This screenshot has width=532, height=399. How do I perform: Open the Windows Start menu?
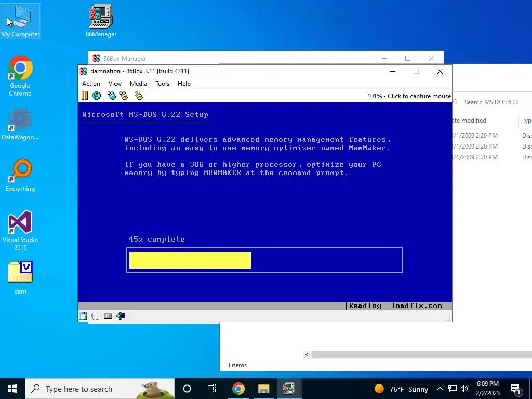[x=12, y=389]
